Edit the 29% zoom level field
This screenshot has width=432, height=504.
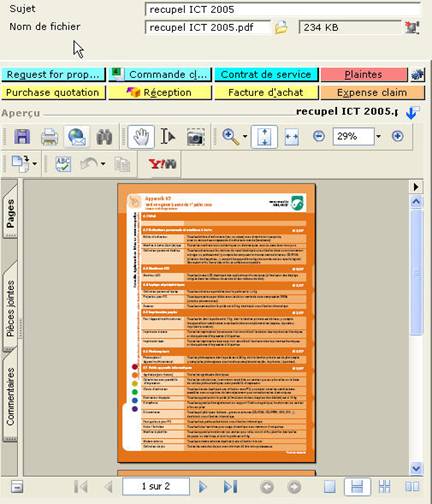coord(353,136)
